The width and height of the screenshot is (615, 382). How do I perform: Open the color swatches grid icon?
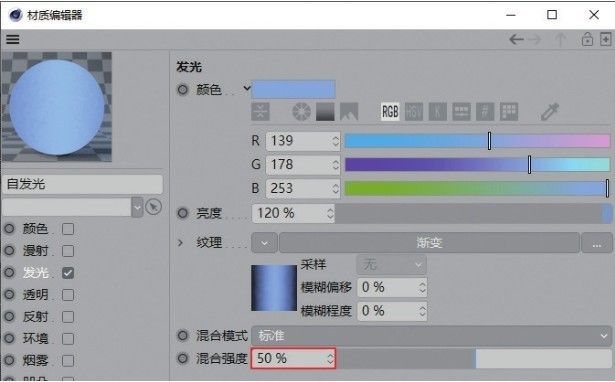point(509,112)
